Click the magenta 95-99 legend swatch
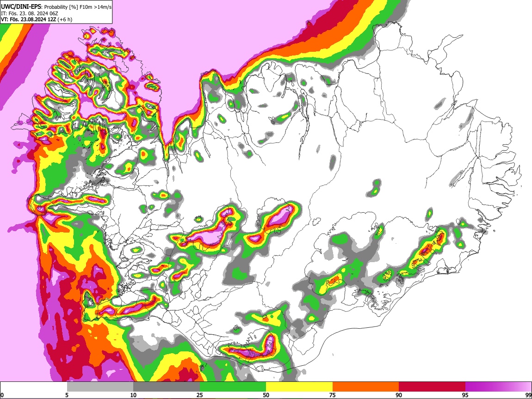Screen dimensions: 532x399 click(x=498, y=387)
